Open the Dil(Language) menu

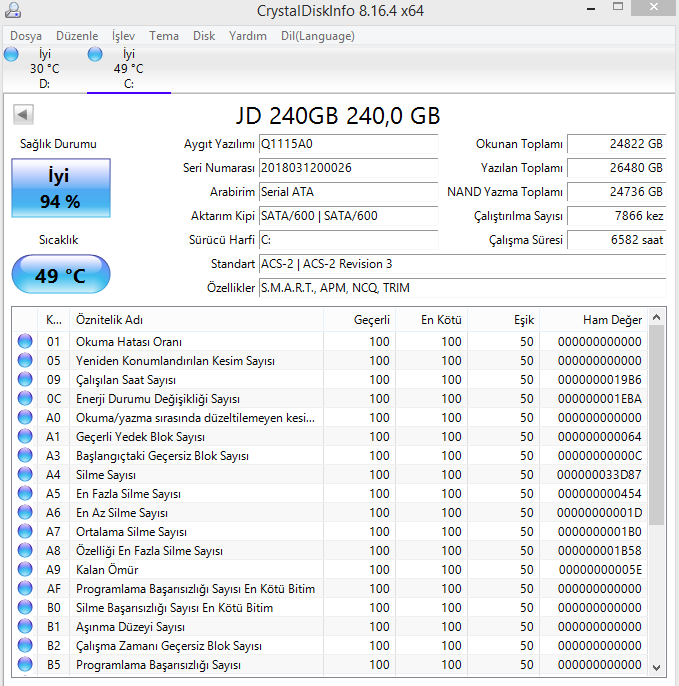point(317,36)
